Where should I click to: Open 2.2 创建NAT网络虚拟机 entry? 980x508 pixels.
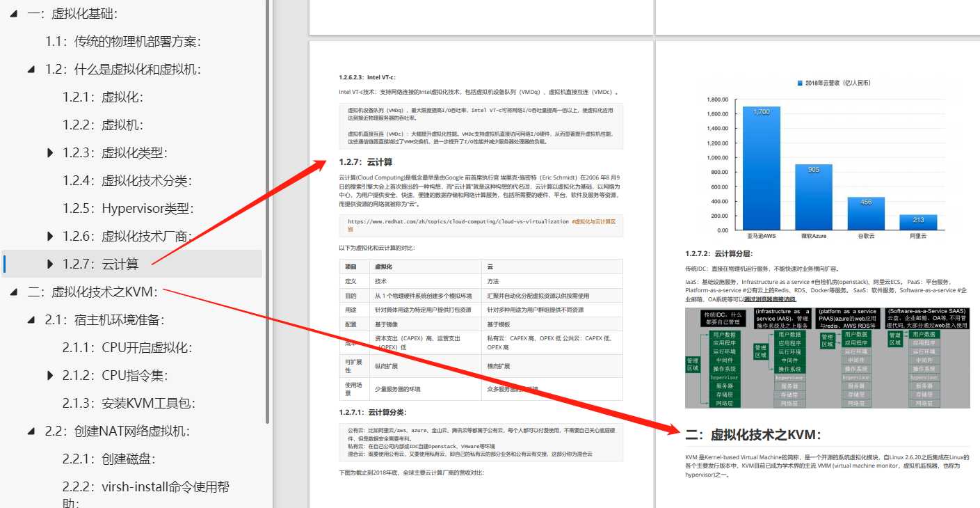tap(118, 431)
